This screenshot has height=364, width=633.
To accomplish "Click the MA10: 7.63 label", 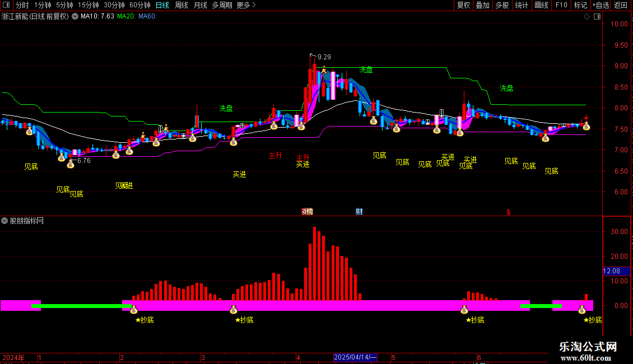I will [x=97, y=16].
